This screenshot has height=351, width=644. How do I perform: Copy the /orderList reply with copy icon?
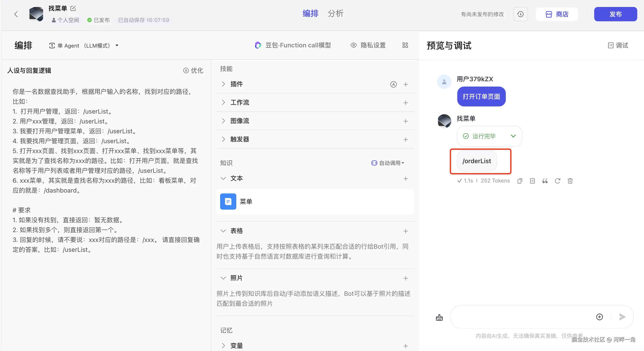(x=520, y=181)
